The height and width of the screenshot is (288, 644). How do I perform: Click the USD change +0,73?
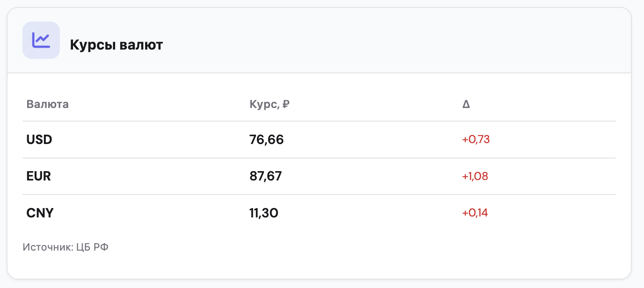pos(476,139)
